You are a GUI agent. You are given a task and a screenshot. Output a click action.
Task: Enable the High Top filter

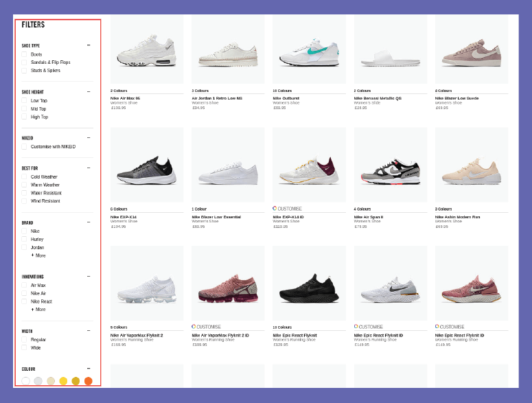24,117
